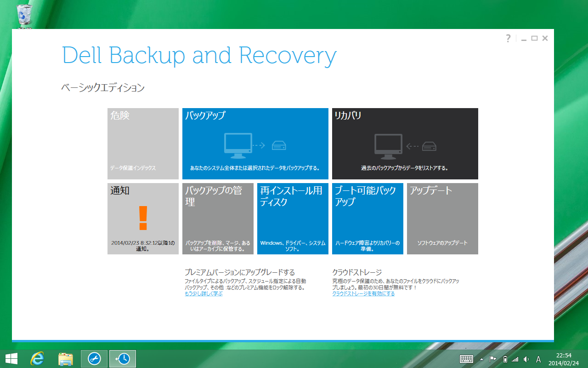Open the clock showing 22:54

click(564, 359)
